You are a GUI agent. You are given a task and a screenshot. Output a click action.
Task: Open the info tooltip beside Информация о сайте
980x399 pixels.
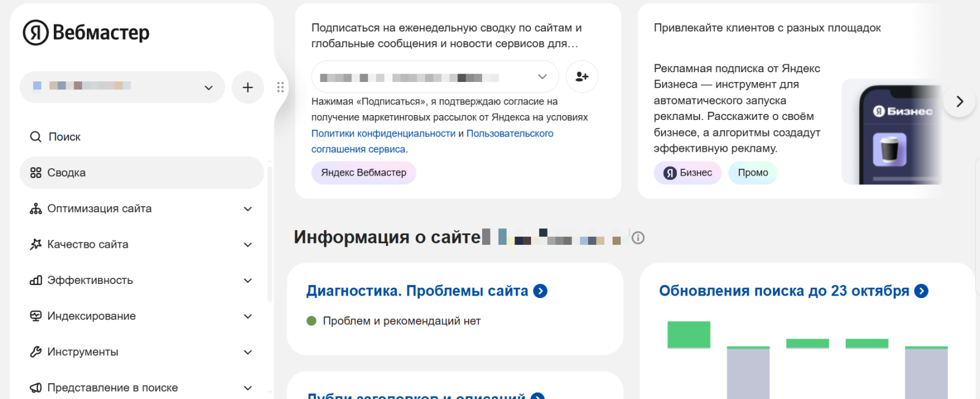[x=638, y=238]
